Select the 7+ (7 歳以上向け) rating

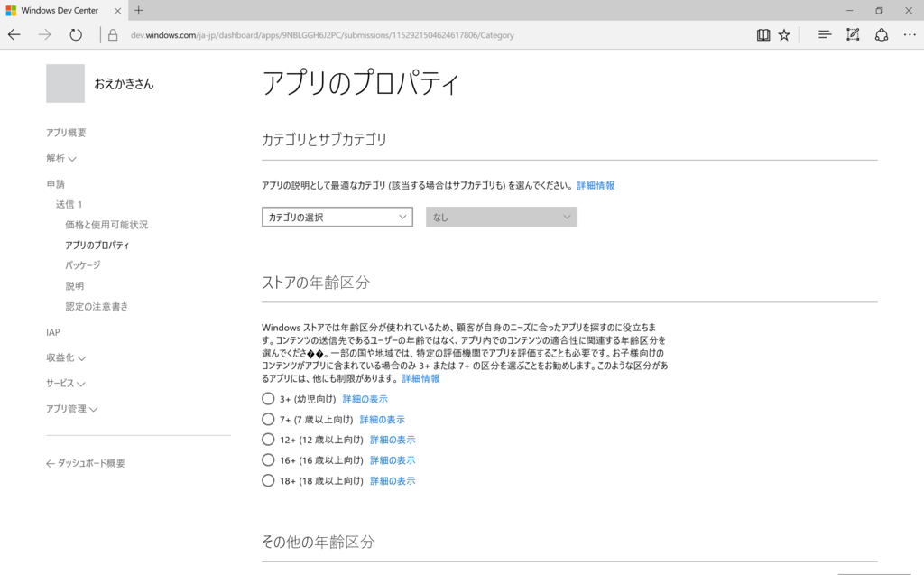(268, 420)
